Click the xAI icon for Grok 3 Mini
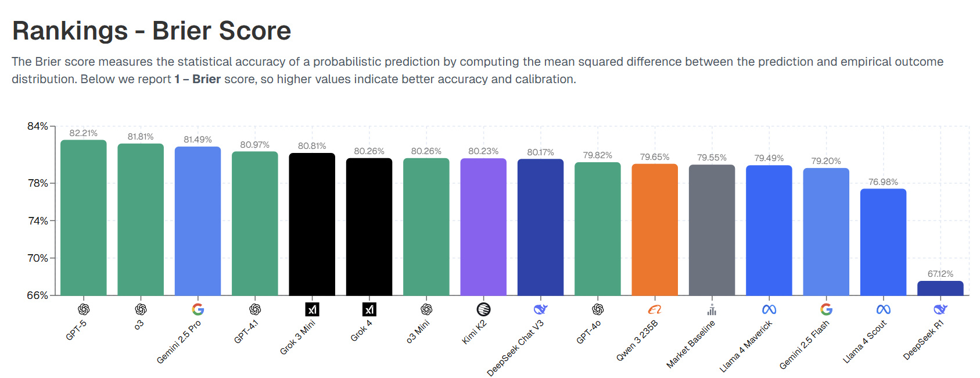This screenshot has height=378, width=980. (312, 309)
